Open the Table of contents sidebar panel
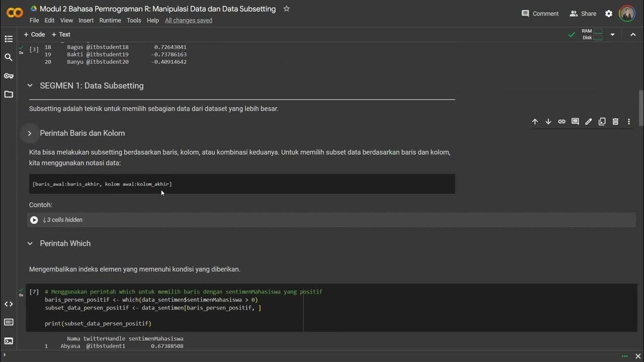 click(9, 39)
